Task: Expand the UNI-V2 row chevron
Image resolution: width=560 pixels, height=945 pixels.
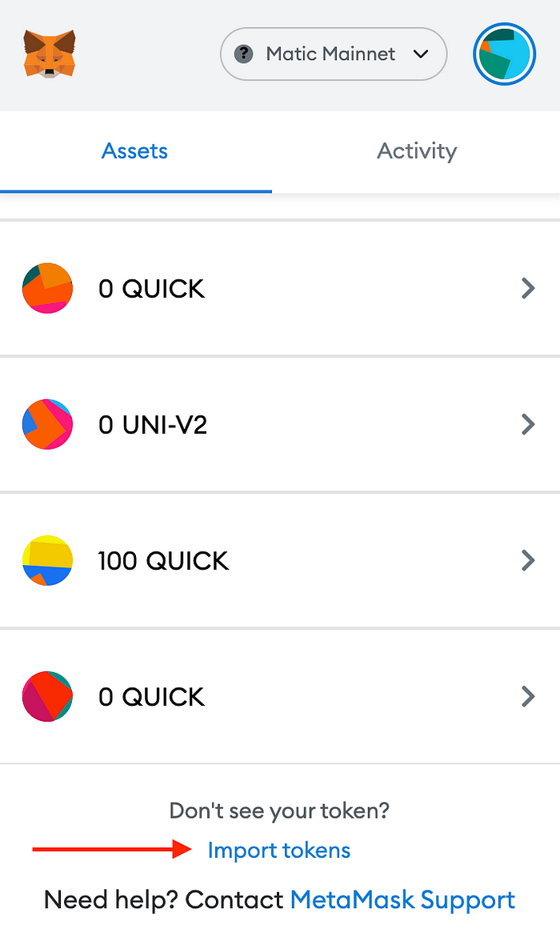Action: (527, 424)
